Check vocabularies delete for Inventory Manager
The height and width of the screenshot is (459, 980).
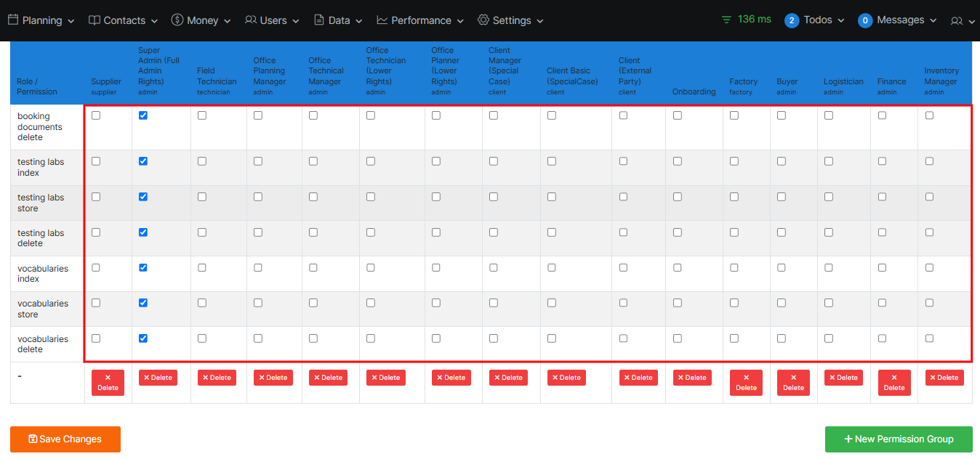point(929,338)
